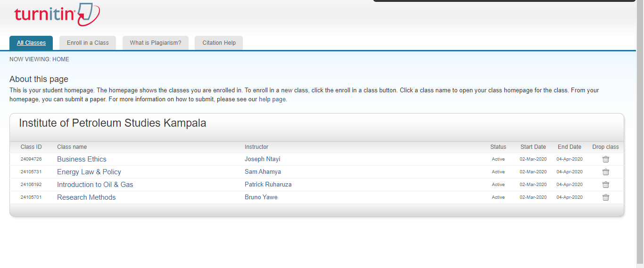The image size is (644, 268).
Task: Click instructor name Patrick Ruharuza
Action: (x=268, y=185)
